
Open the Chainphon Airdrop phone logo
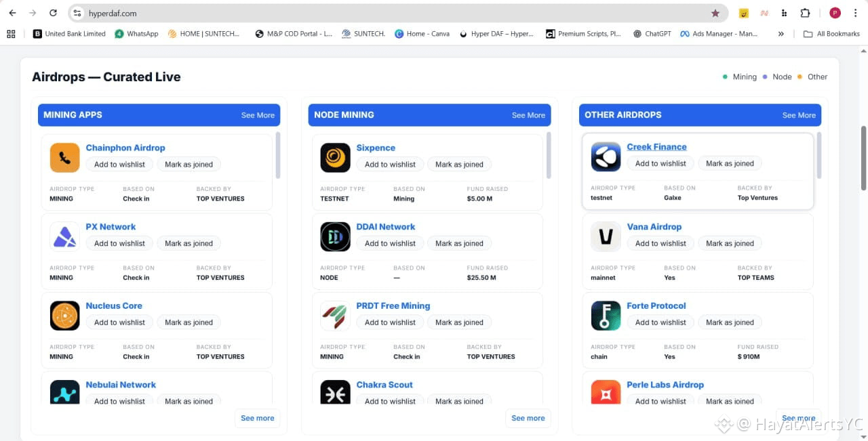(64, 158)
